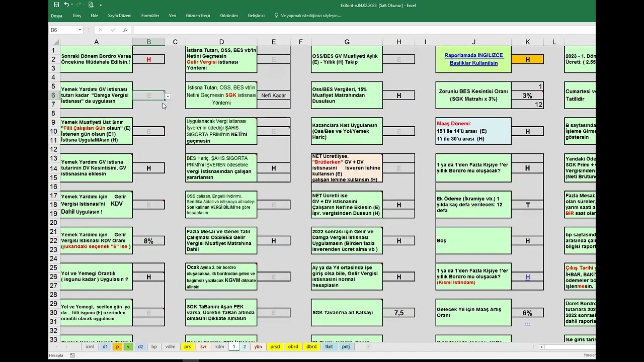Click the lightbulb Tell Me icon
Viewport: 644px width, 362px height.
point(276,16)
